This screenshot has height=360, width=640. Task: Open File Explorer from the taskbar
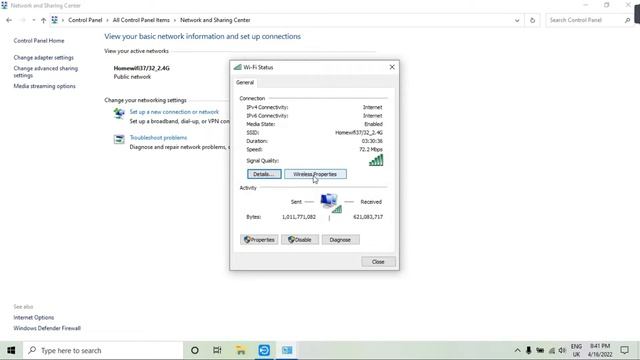241,350
